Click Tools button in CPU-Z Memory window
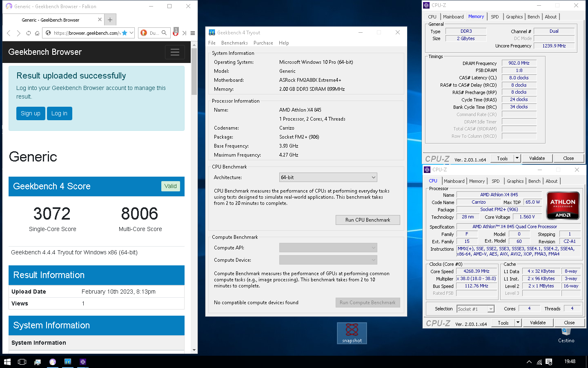Image resolution: width=588 pixels, height=368 pixels. point(502,158)
